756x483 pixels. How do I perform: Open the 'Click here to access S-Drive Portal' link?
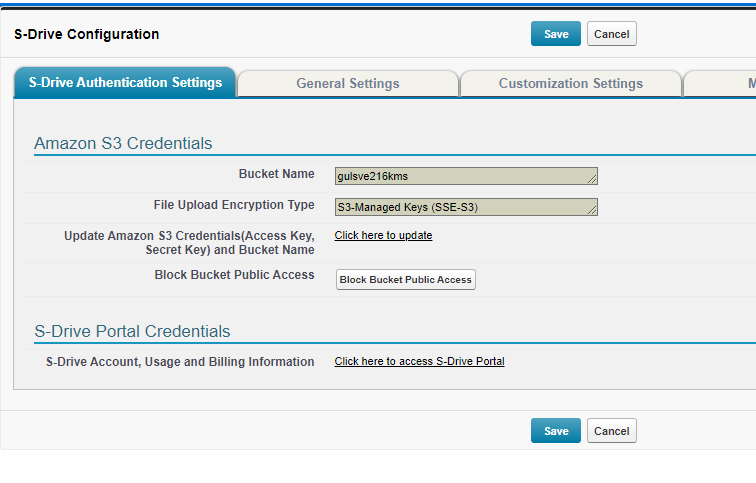point(419,361)
